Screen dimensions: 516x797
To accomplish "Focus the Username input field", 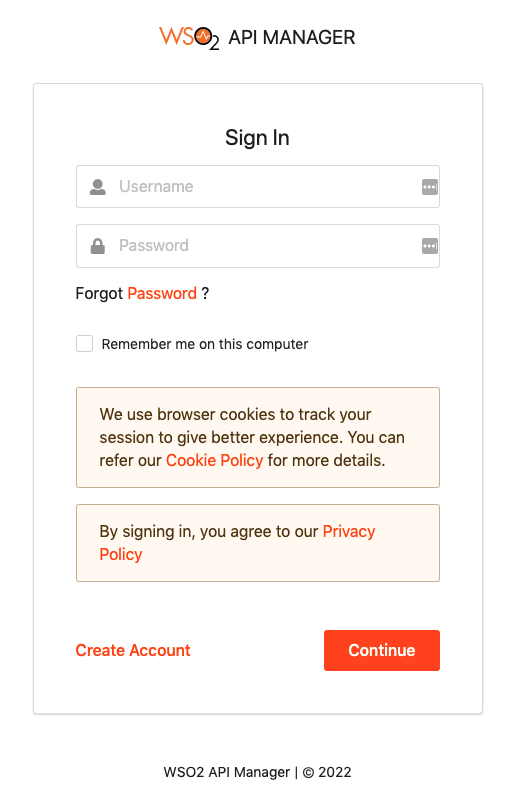I will (x=258, y=187).
